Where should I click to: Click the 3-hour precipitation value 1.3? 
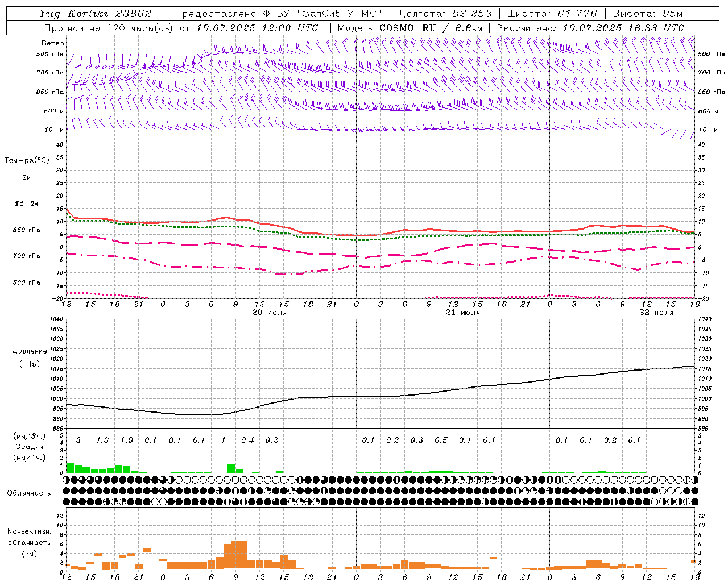point(102,440)
